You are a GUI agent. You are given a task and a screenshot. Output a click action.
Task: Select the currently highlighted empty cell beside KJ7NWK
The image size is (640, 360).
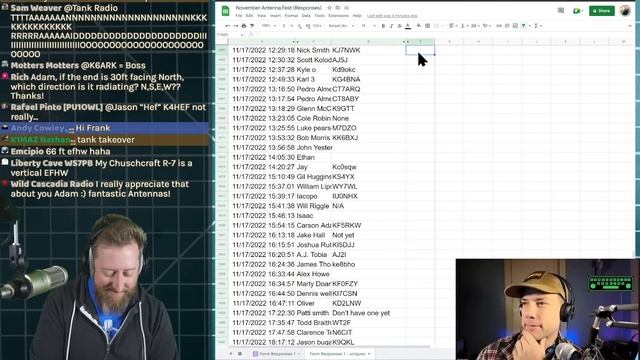[x=420, y=50]
